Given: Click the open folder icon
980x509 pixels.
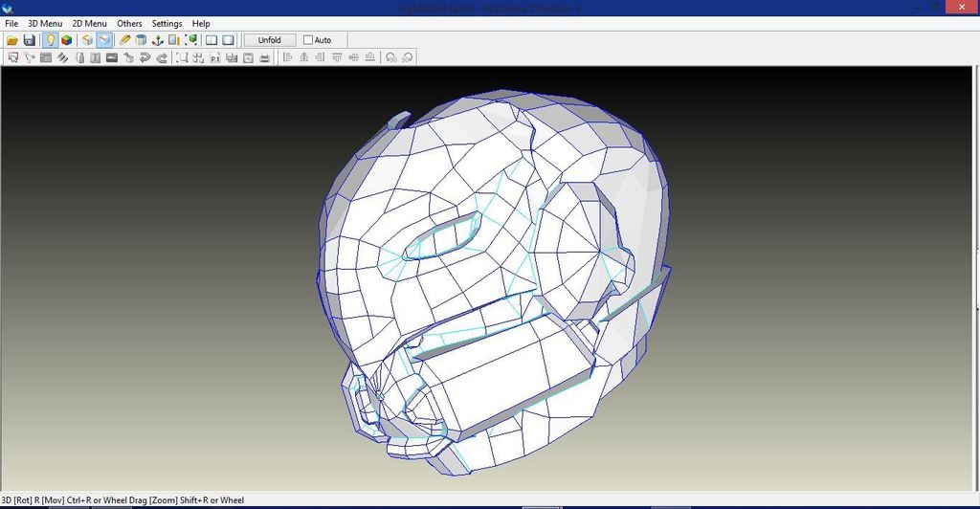Looking at the screenshot, I should pos(11,40).
